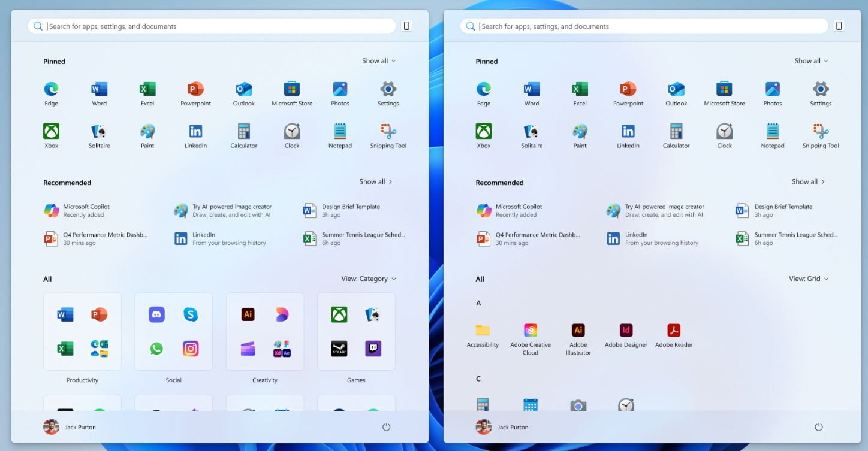Open Edge in left Start menu
The height and width of the screenshot is (451, 868).
pyautogui.click(x=51, y=93)
